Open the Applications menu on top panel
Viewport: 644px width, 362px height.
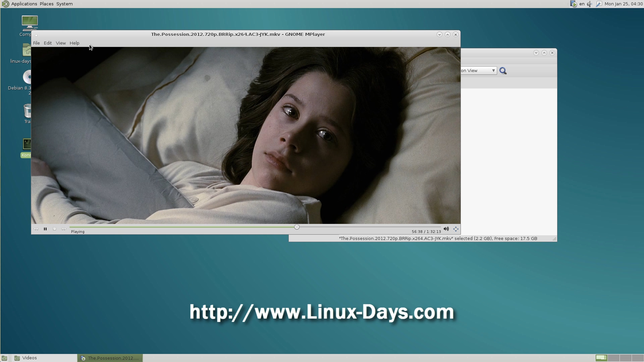coord(24,4)
